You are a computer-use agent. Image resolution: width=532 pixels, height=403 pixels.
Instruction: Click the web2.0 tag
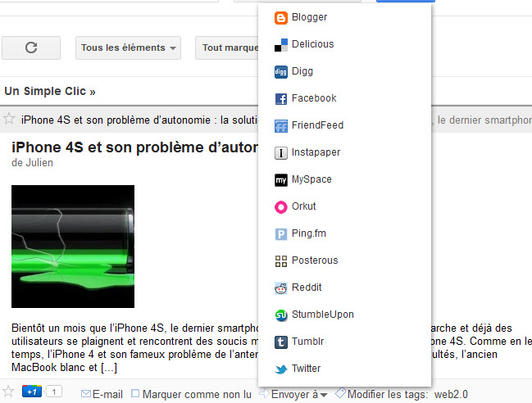pos(451,395)
